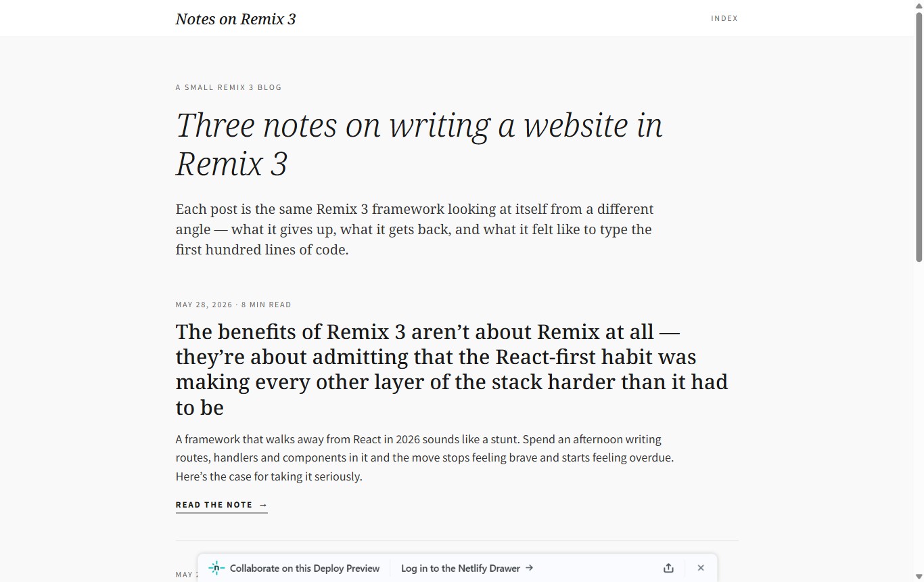Click the 'Three notes on writing a website' heading

click(x=419, y=144)
